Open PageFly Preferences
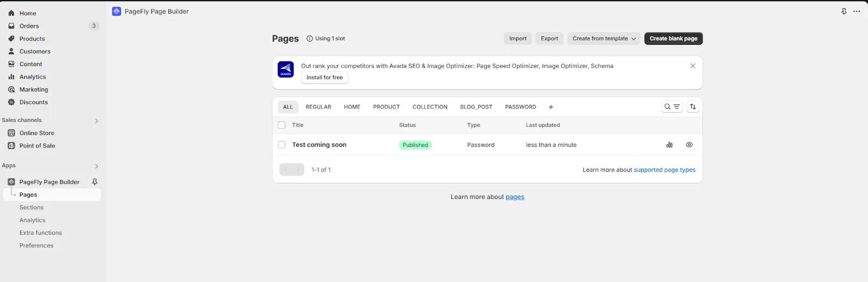The image size is (868, 282). point(36,246)
